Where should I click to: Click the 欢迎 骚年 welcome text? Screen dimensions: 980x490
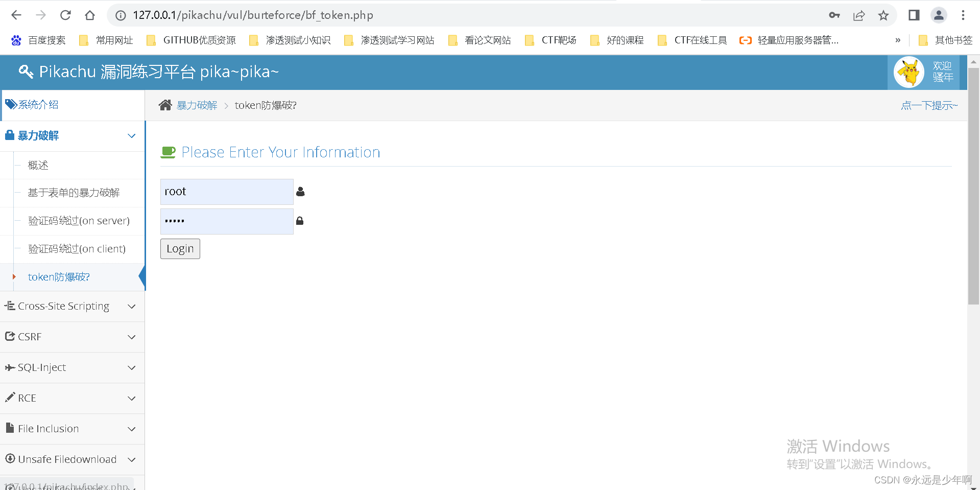point(943,72)
